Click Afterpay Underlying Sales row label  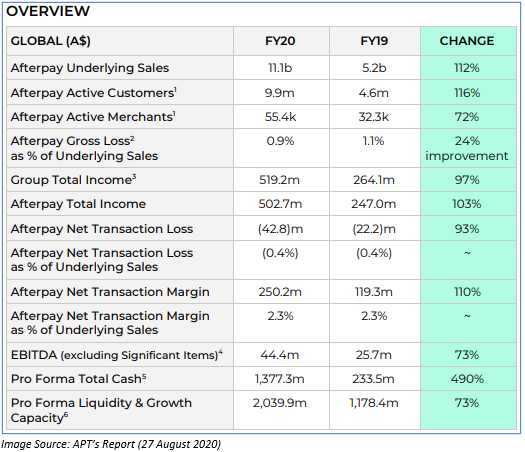coord(90,68)
